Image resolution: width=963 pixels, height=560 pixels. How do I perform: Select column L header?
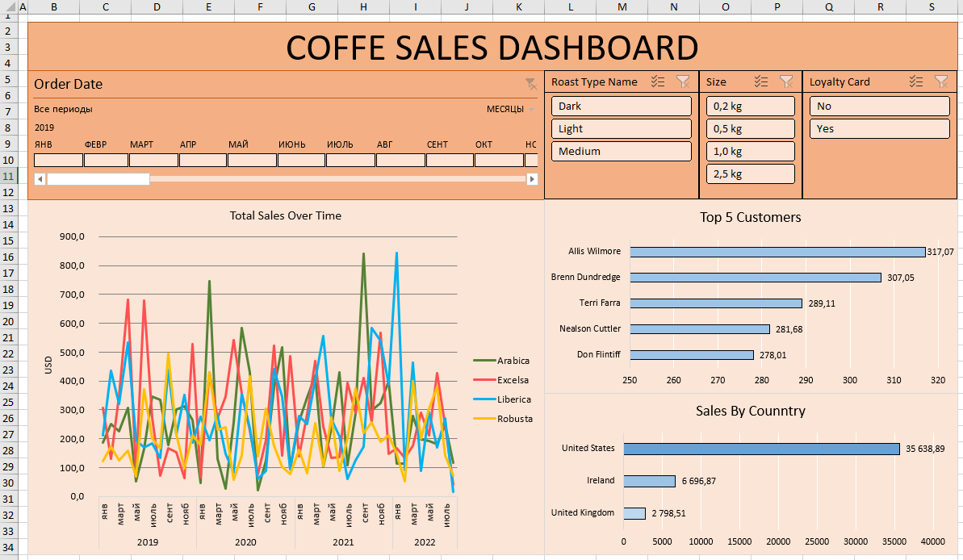[571, 7]
